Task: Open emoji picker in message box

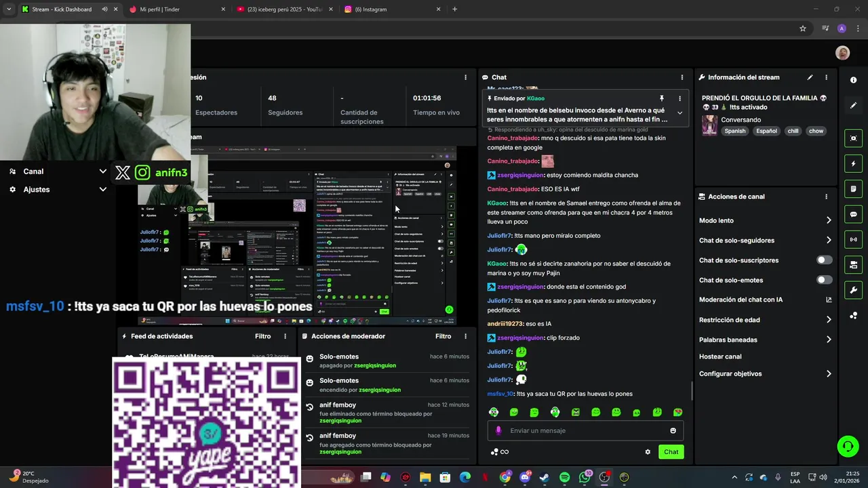Action: click(673, 430)
